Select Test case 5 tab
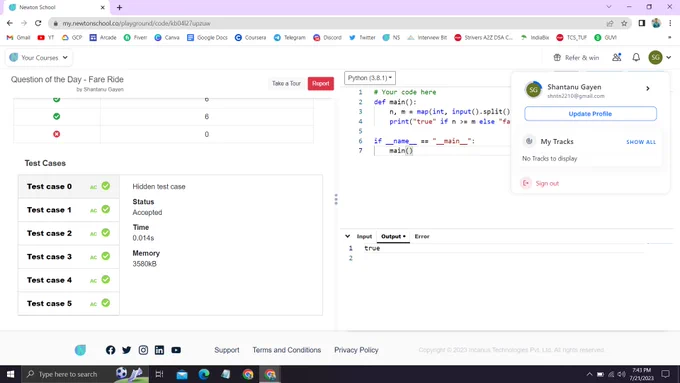Viewport: 680px width, 383px height. [69, 304]
